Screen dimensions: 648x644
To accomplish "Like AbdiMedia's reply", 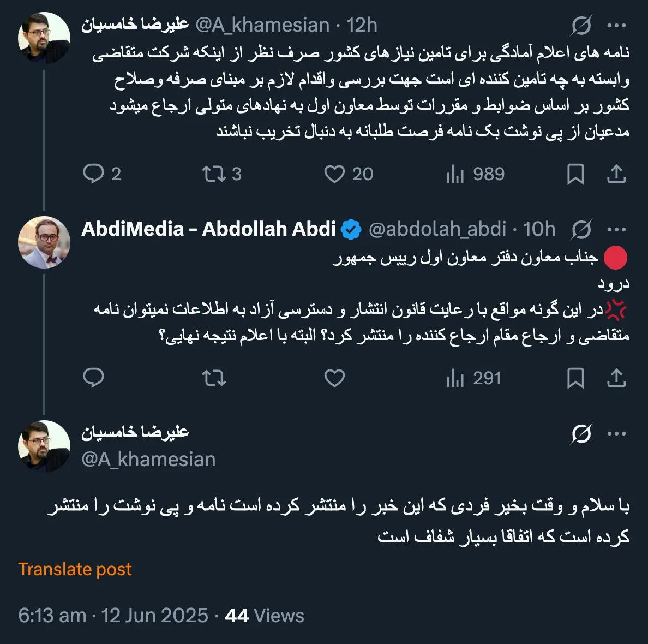I will click(334, 378).
